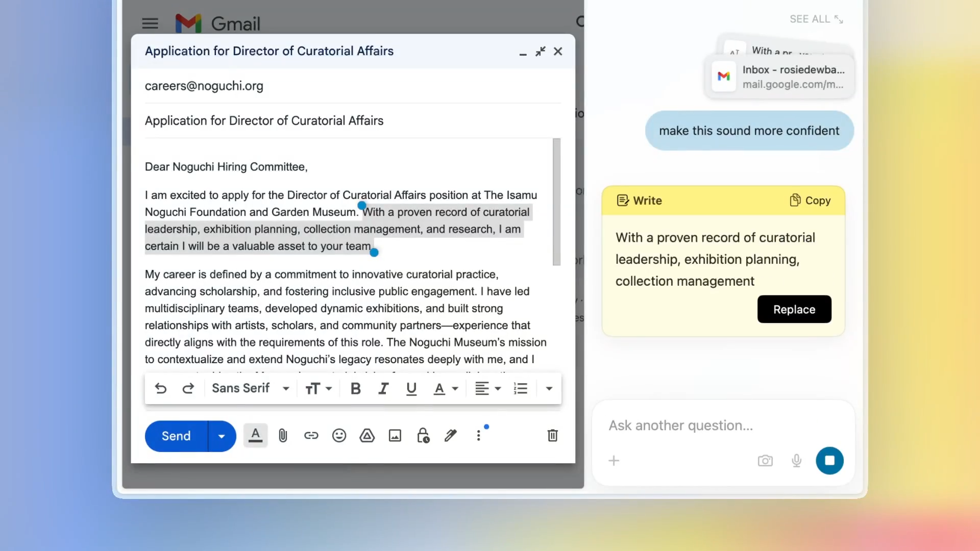This screenshot has height=551, width=980.
Task: Attach files with the paperclip icon
Action: tap(283, 436)
